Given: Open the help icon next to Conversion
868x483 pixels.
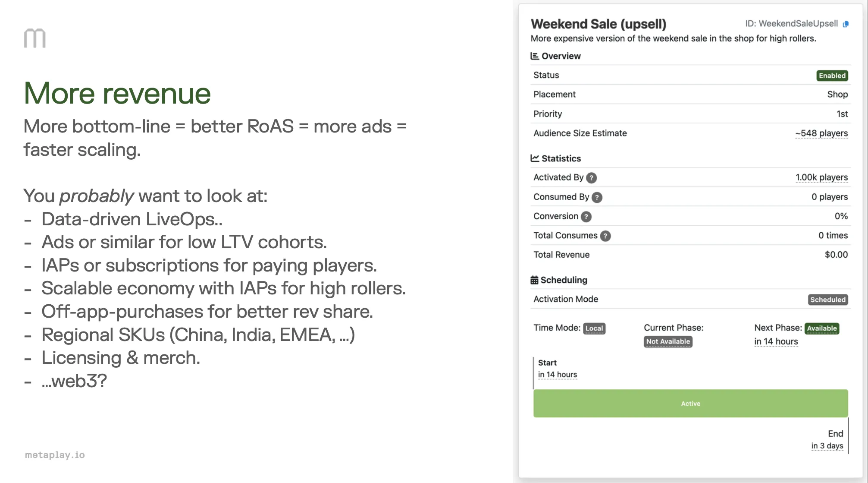Looking at the screenshot, I should point(586,216).
